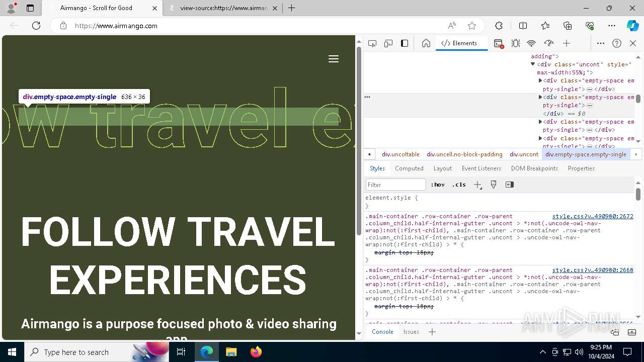The image size is (644, 362).
Task: Close the DevTools panel
Action: point(633,43)
